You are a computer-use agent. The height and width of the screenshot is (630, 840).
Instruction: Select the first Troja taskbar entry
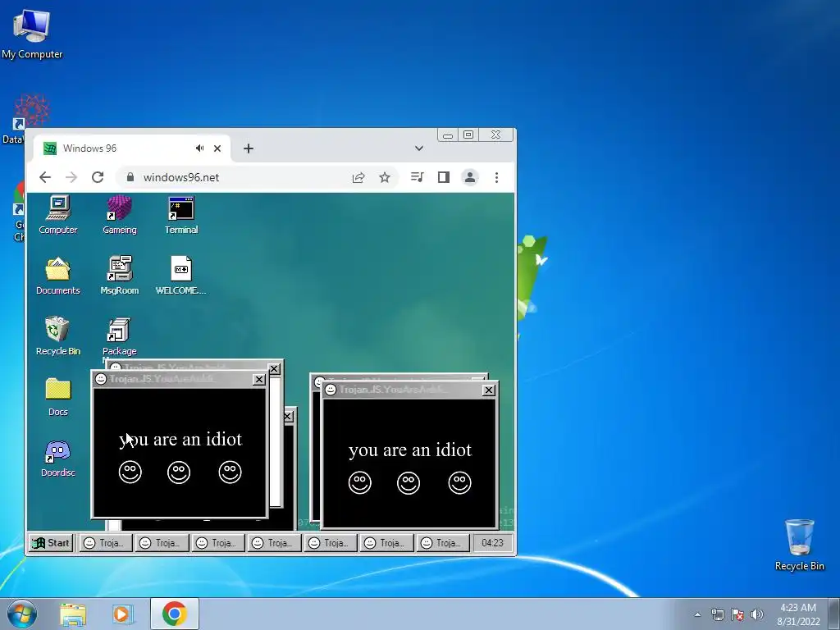point(105,543)
